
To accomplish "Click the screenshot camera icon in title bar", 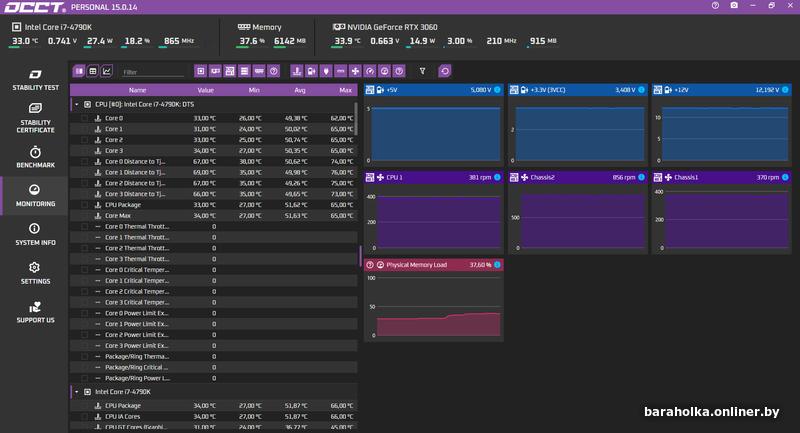I will click(735, 6).
